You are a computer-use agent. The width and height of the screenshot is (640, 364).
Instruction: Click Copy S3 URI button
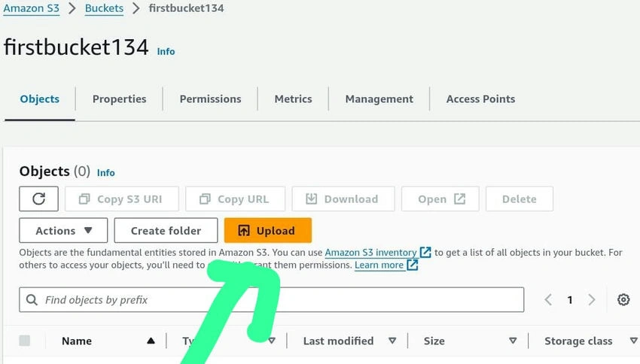pos(122,199)
